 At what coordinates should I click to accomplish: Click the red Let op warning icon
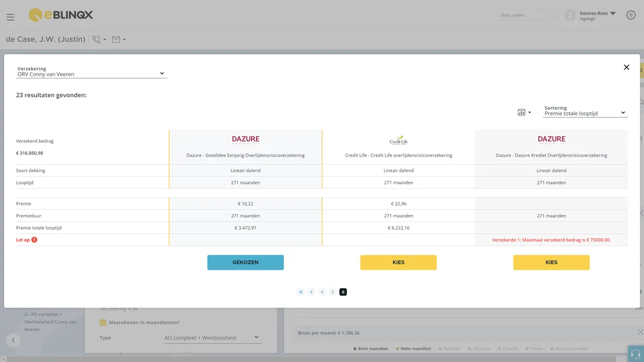34,240
